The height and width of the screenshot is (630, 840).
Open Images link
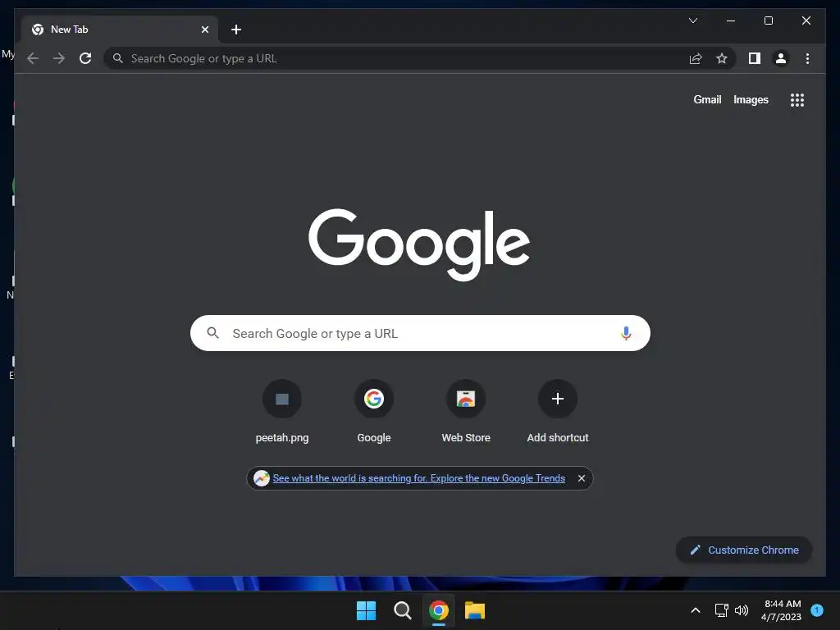tap(751, 99)
